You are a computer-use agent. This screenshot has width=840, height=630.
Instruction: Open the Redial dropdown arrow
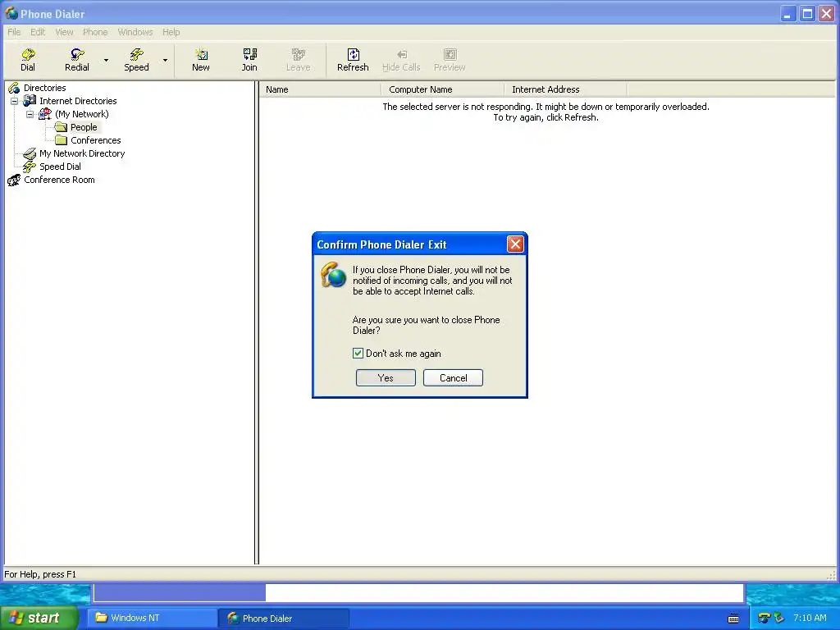pyautogui.click(x=106, y=60)
